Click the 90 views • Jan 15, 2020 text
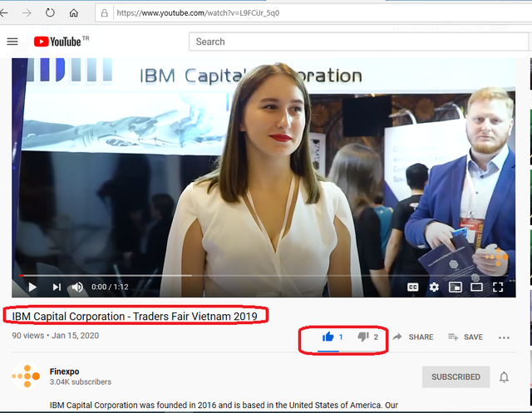This screenshot has height=413, width=532. click(56, 336)
